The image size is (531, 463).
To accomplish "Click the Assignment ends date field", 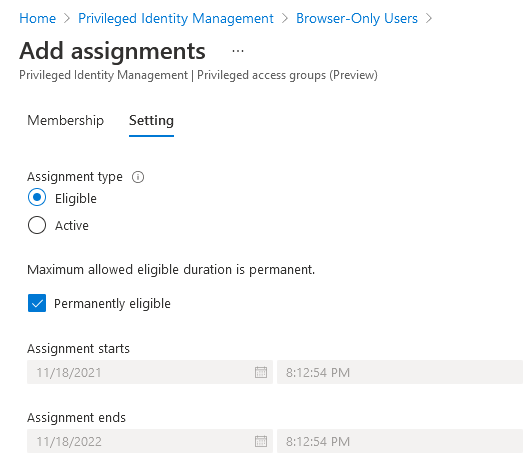I will coord(150,441).
